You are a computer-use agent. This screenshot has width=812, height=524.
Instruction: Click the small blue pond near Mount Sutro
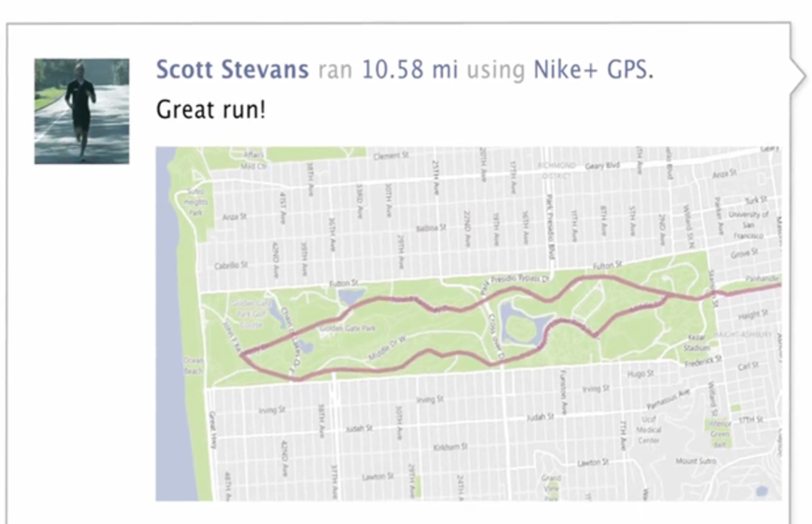pyautogui.click(x=761, y=491)
